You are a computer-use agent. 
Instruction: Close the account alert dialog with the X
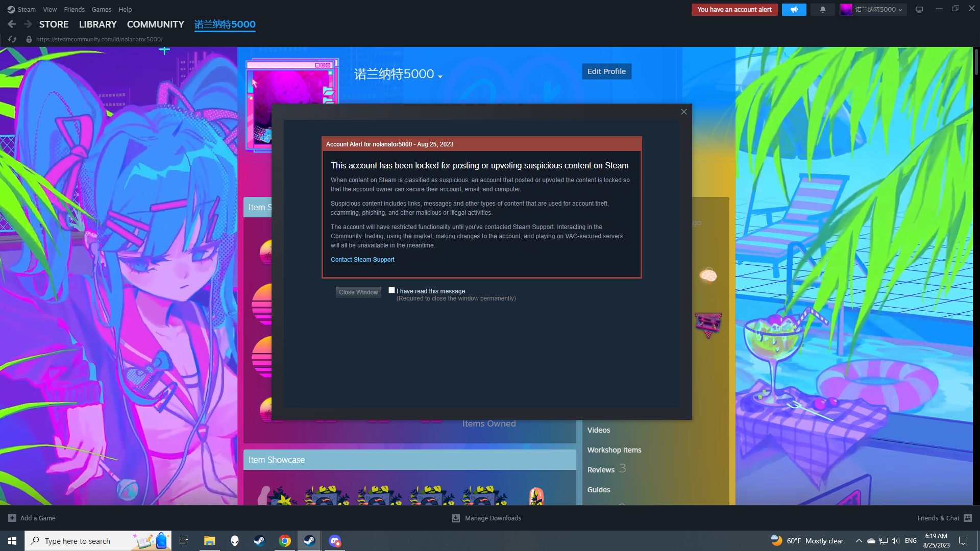pos(684,112)
